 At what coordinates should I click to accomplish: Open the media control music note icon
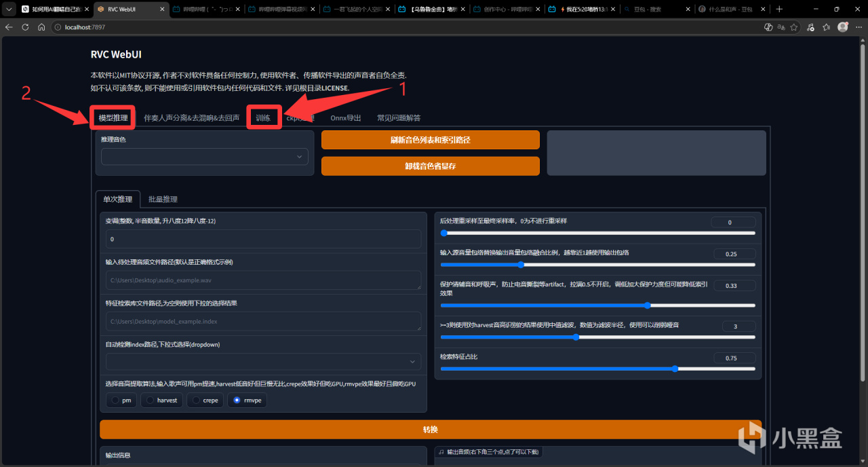click(810, 27)
